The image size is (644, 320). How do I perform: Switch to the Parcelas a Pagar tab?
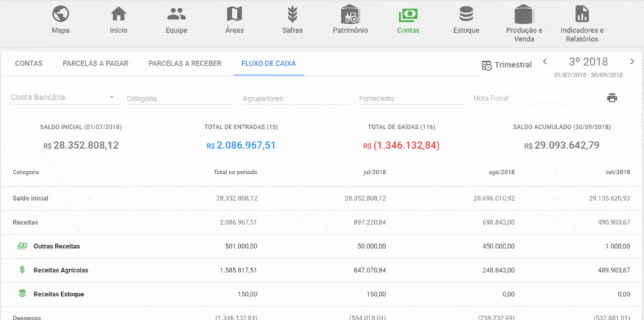(95, 64)
